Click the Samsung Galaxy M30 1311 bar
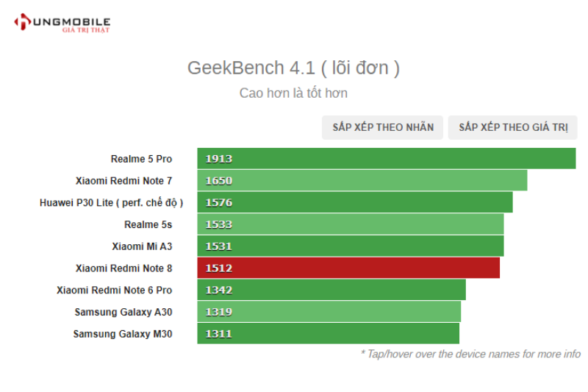The width and height of the screenshot is (588, 392). (x=328, y=334)
